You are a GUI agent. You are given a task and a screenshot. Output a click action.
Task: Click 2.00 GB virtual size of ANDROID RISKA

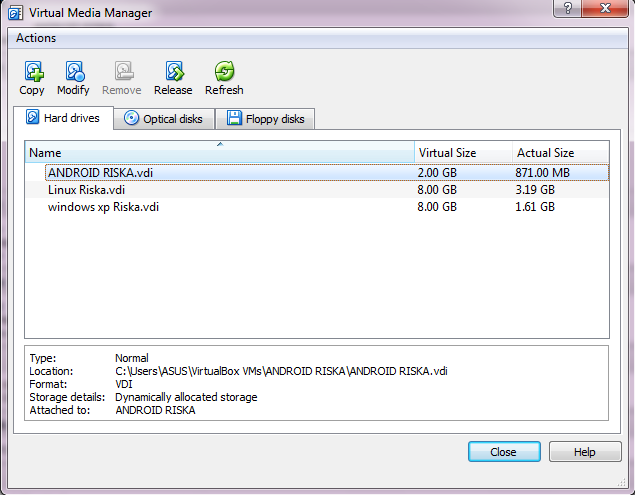coord(437,173)
